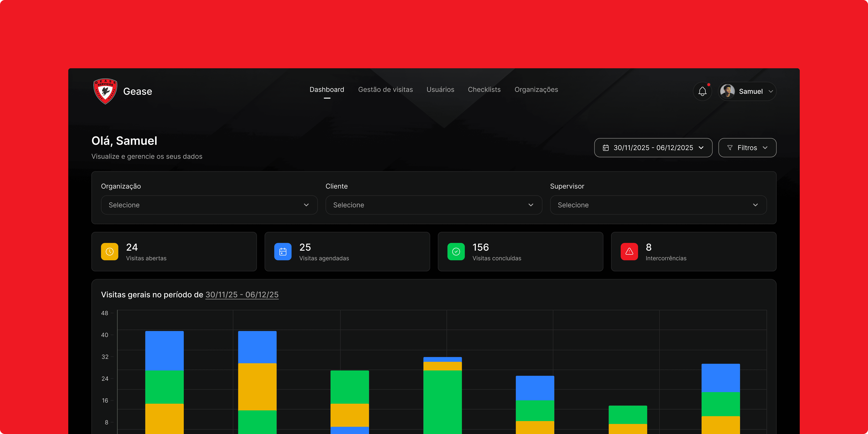Open the notifications bell
The height and width of the screenshot is (434, 868).
pyautogui.click(x=703, y=91)
